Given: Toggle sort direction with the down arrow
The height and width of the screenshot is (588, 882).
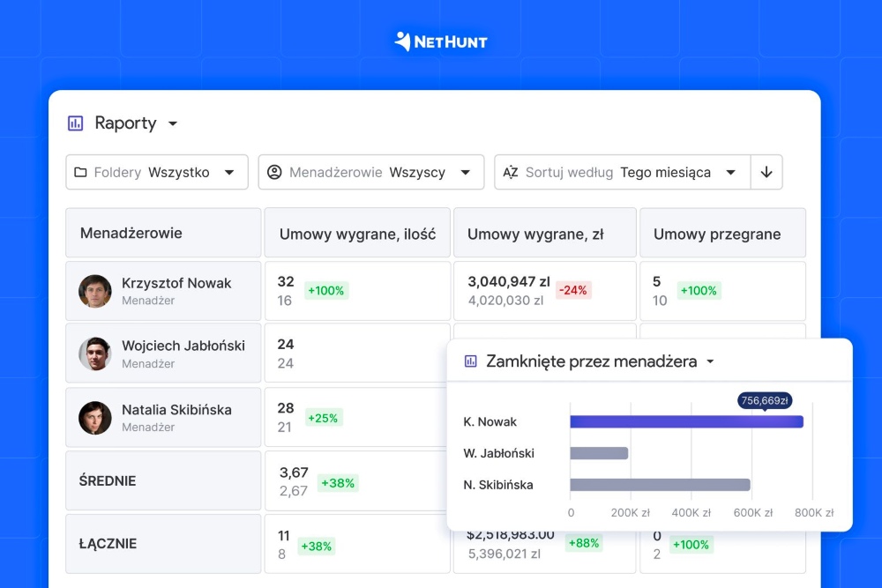Looking at the screenshot, I should tap(766, 173).
